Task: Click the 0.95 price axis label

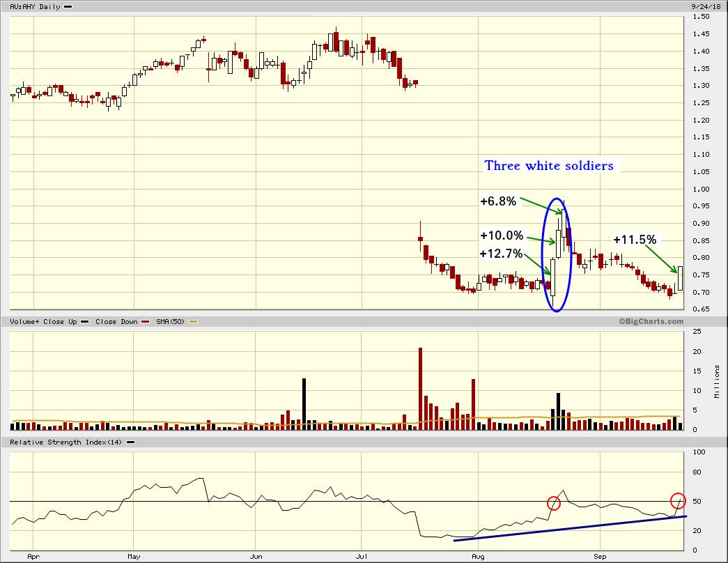Action: pos(701,206)
